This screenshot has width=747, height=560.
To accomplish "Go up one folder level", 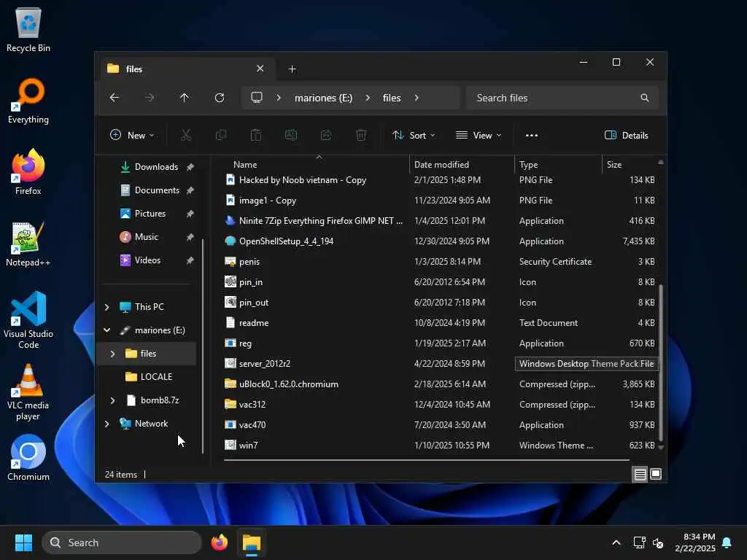I will 185,98.
